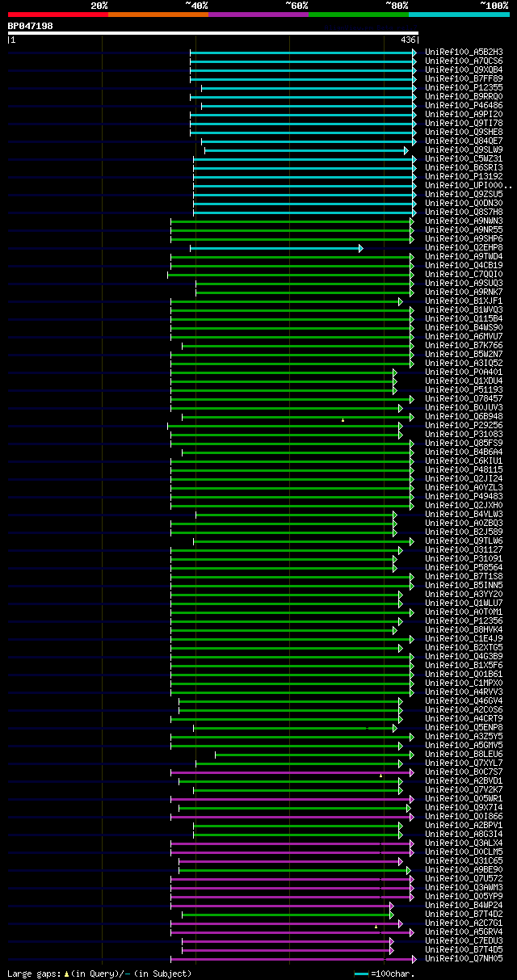Viewport: 517px width, 980px height.
Task: Open the UniRef100_A3IQ52 link
Action: (x=464, y=363)
